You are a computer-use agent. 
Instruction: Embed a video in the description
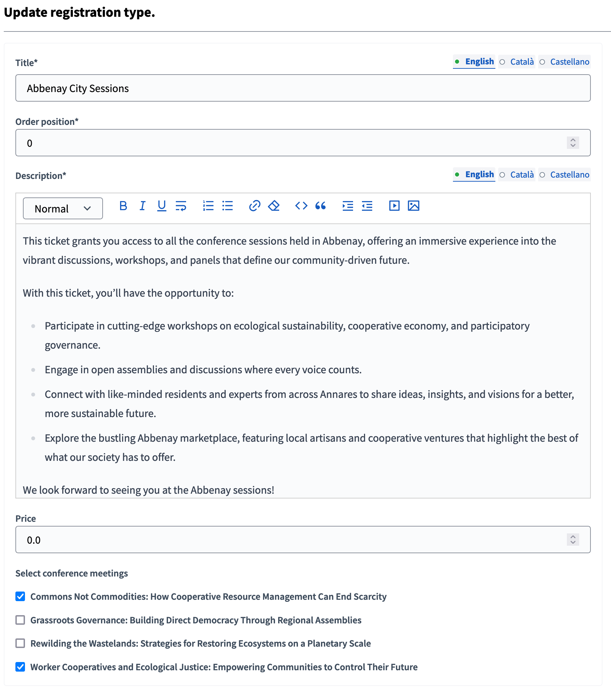pos(394,206)
